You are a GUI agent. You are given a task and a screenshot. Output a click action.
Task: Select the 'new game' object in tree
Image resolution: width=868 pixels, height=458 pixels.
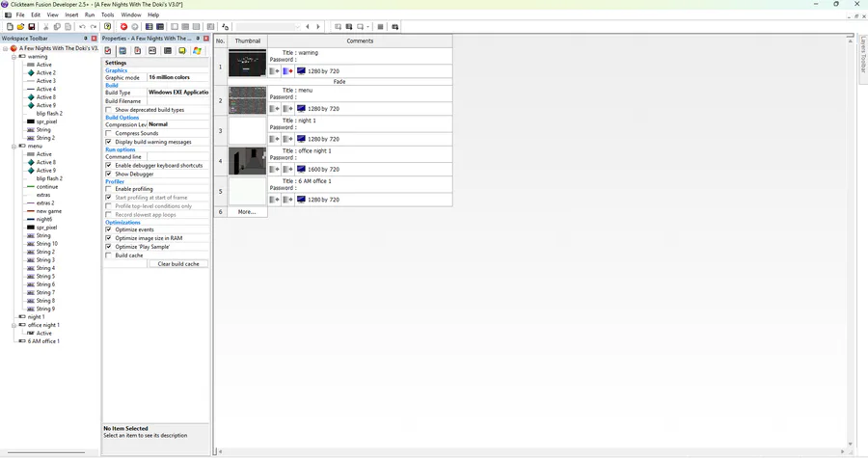(49, 211)
